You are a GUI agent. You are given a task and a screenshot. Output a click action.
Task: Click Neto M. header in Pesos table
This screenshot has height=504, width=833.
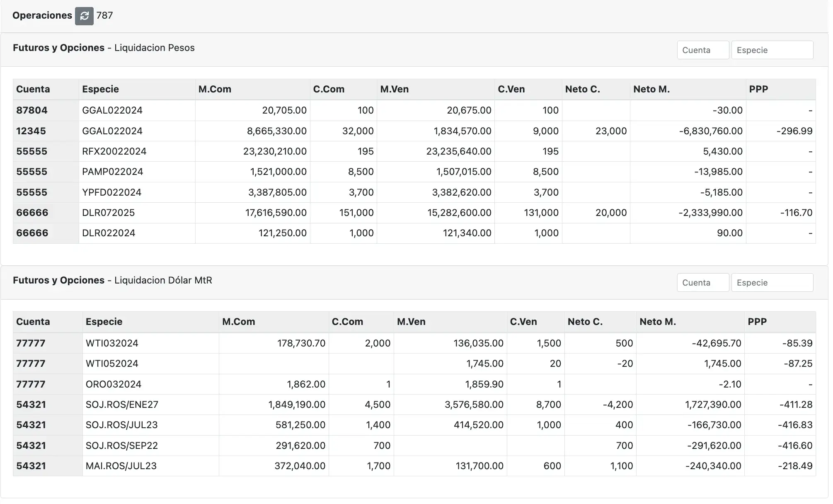coord(651,89)
